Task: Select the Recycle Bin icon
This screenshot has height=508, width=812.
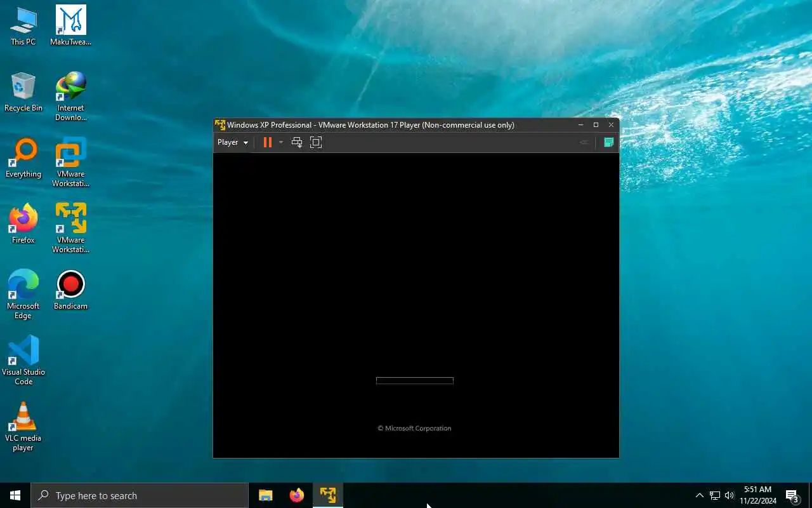Action: tap(23, 93)
